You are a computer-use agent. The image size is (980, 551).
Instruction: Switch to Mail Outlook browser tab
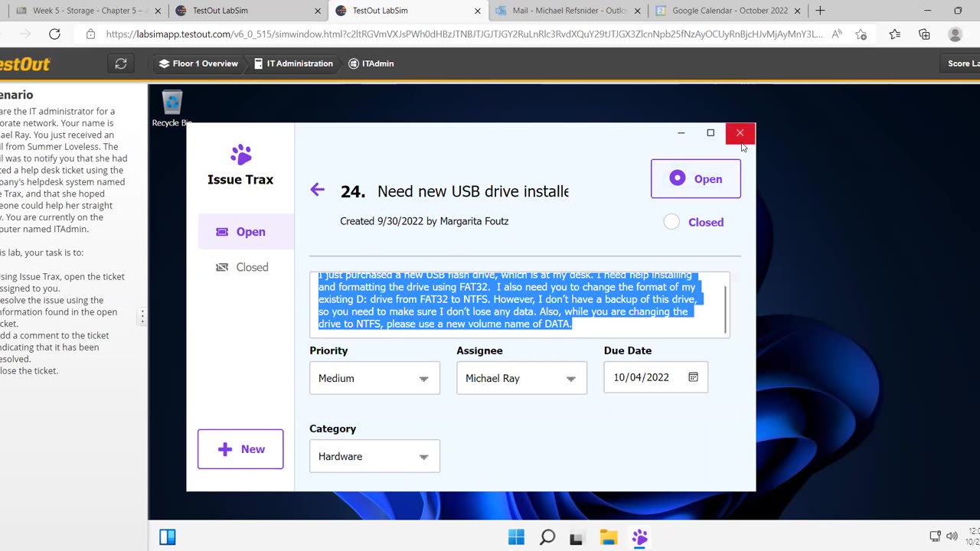tap(569, 11)
